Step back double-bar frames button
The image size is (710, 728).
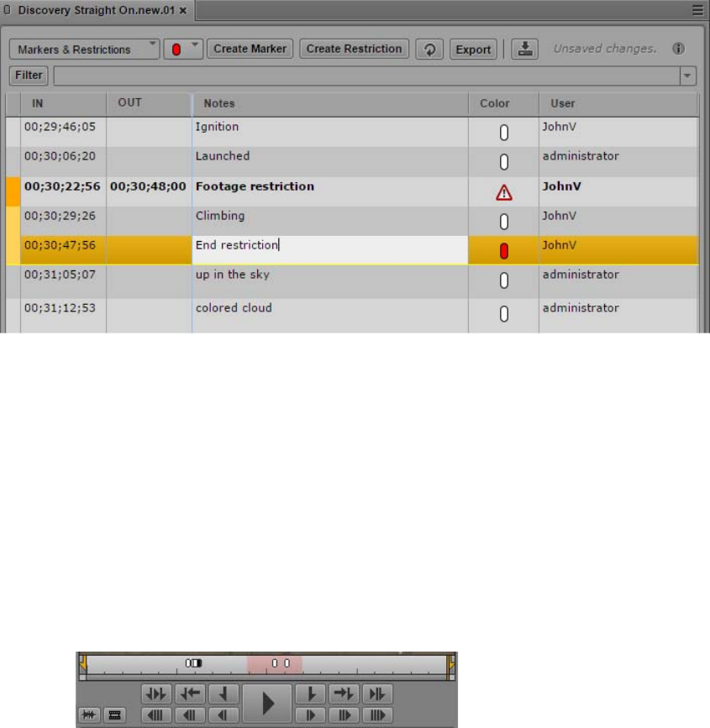(190, 715)
